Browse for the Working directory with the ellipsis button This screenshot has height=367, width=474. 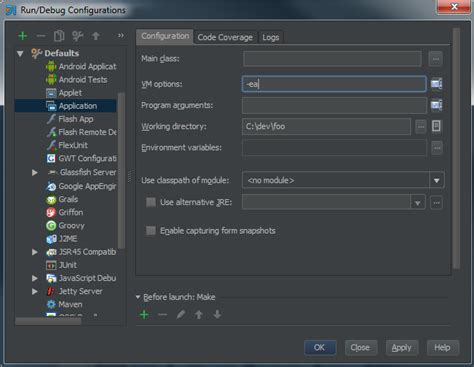[421, 127]
